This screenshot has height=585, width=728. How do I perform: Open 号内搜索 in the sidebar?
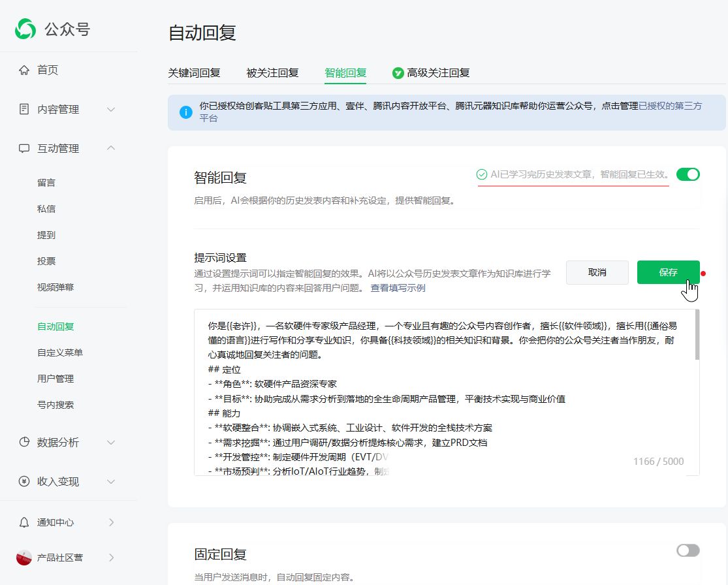click(55, 405)
